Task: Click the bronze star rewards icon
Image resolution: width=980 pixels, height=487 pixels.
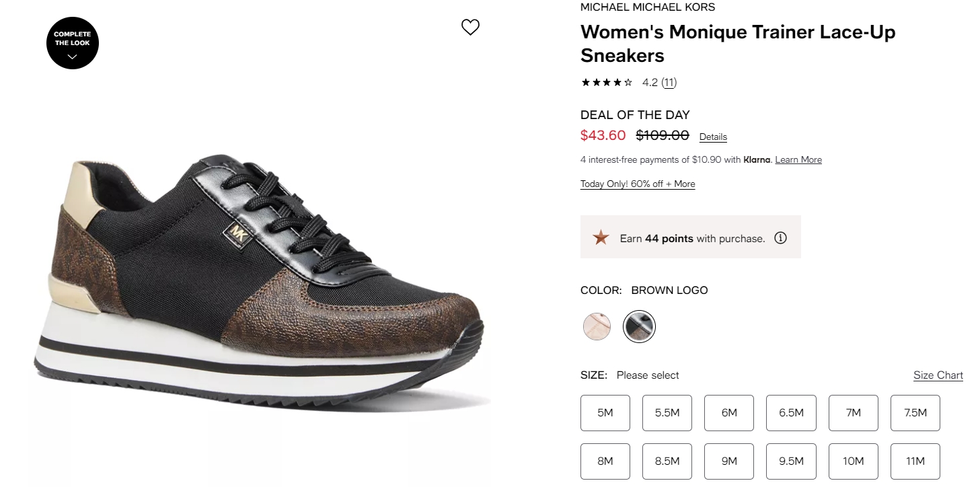Action: [x=601, y=237]
